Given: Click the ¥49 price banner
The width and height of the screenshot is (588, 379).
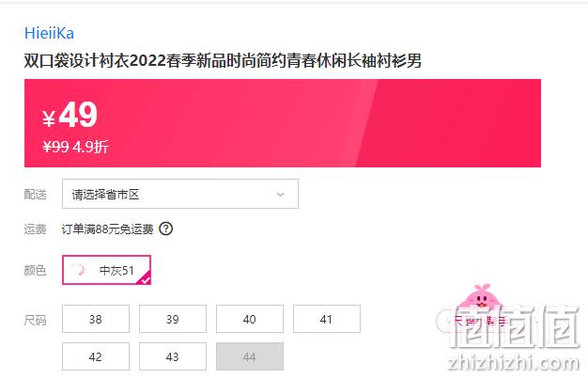Looking at the screenshot, I should coord(283,123).
